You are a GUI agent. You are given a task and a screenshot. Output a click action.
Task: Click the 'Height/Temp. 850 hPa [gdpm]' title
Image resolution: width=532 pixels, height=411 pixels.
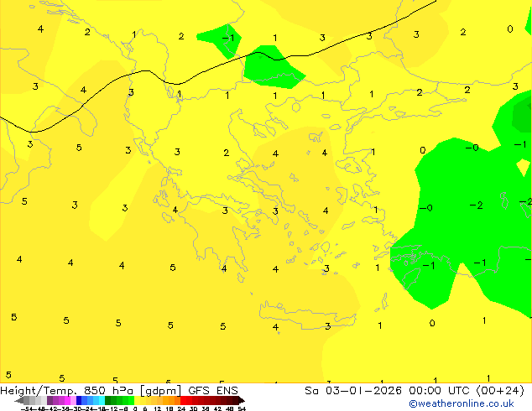[x=91, y=391]
